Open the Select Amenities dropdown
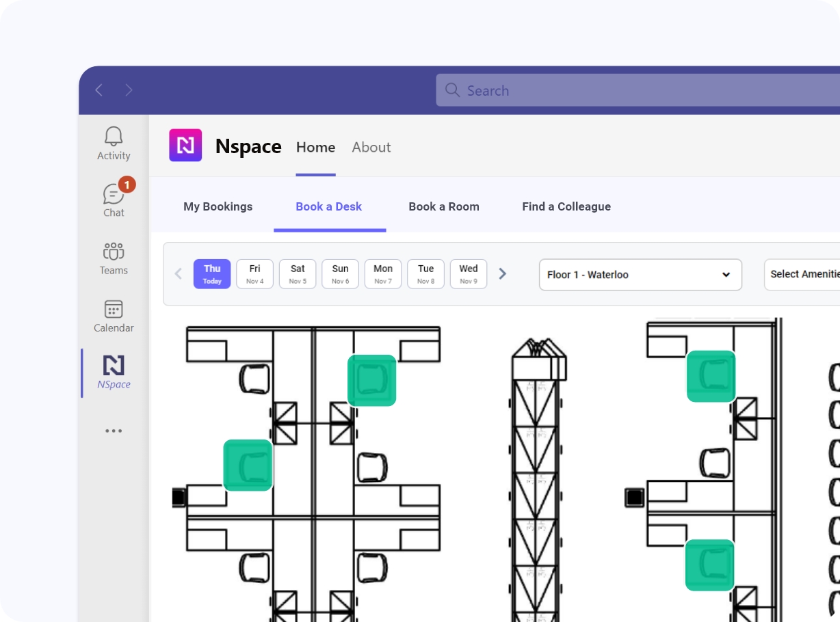Image resolution: width=840 pixels, height=622 pixels. (802, 274)
